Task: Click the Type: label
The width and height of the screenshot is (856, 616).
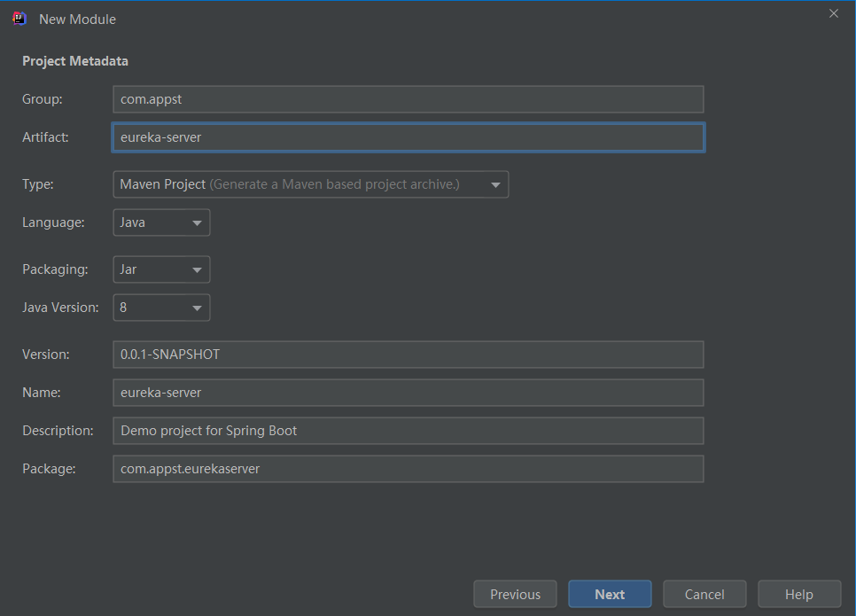Action: [x=38, y=184]
